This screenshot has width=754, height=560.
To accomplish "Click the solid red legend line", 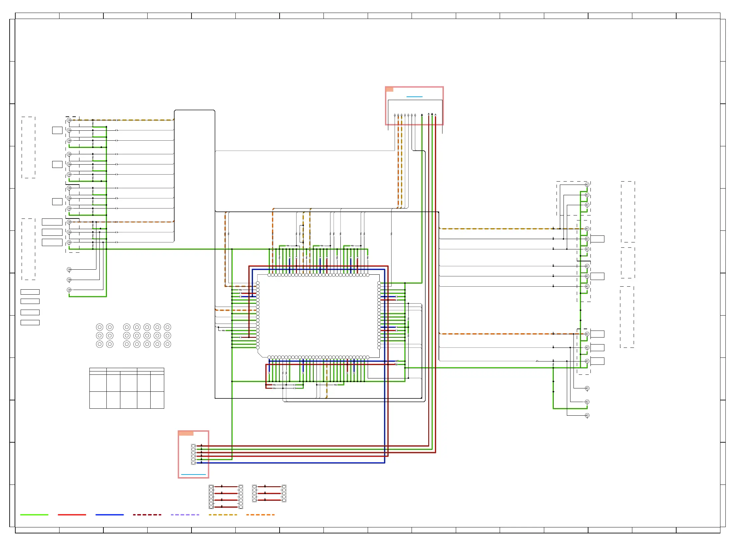I will (72, 514).
